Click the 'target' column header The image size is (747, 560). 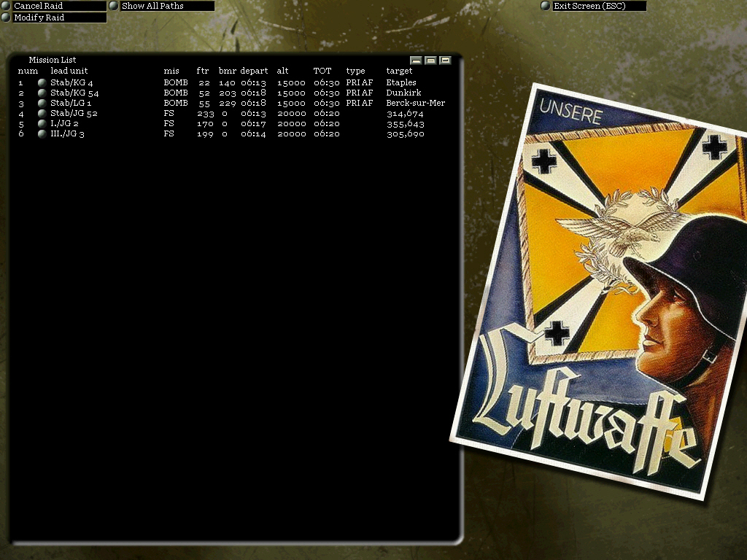[x=399, y=71]
